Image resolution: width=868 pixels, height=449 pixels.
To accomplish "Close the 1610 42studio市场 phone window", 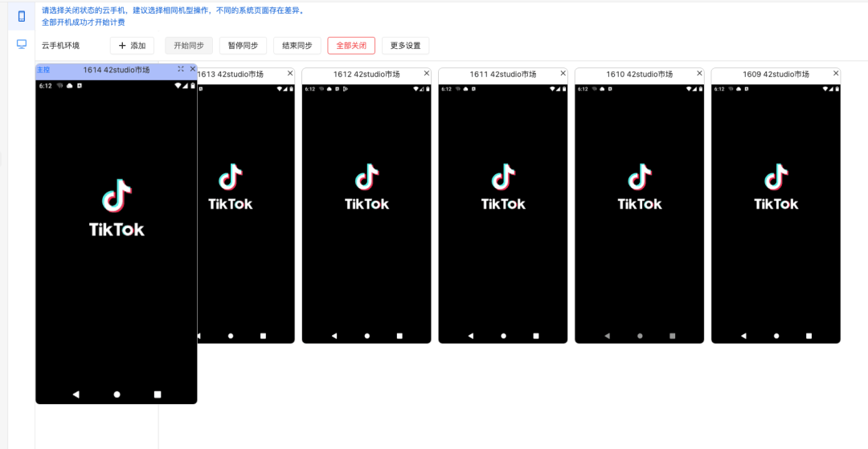I will (x=699, y=74).
